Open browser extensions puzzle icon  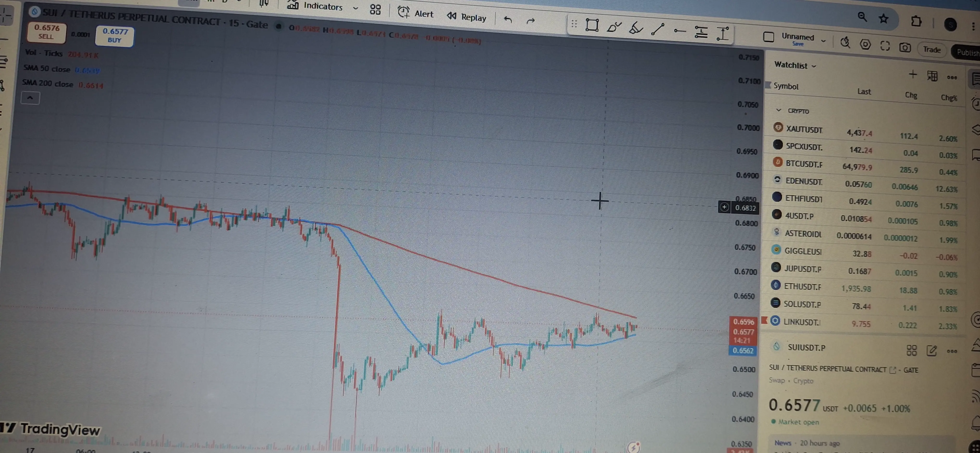(x=916, y=21)
